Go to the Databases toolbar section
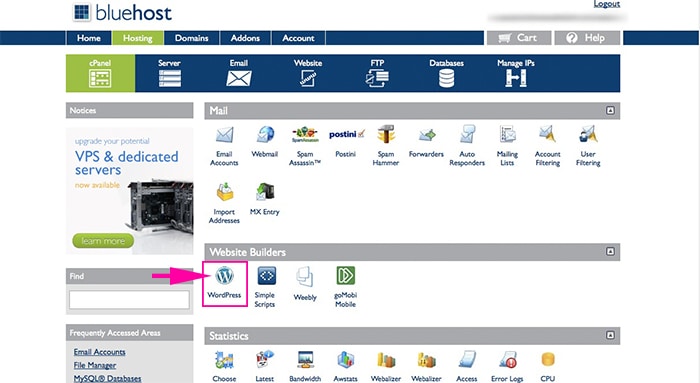The image size is (700, 383). pyautogui.click(x=446, y=73)
